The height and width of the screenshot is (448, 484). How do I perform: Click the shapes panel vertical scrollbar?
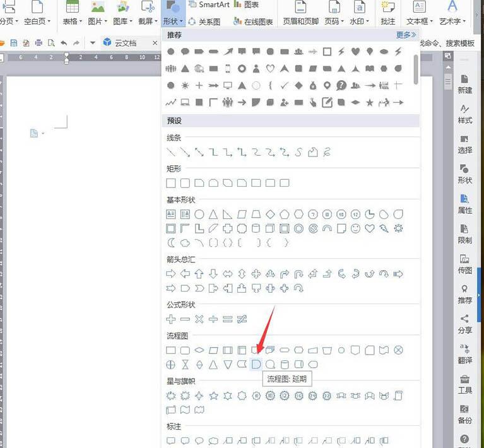(415, 69)
